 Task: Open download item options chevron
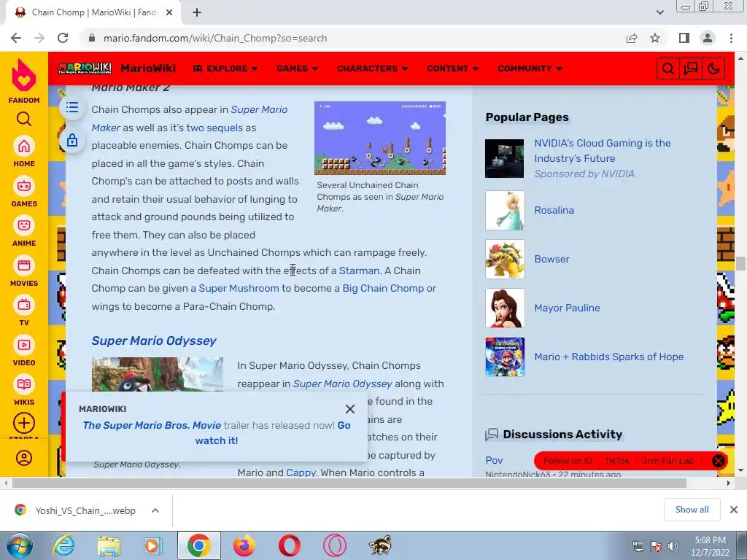(x=155, y=510)
